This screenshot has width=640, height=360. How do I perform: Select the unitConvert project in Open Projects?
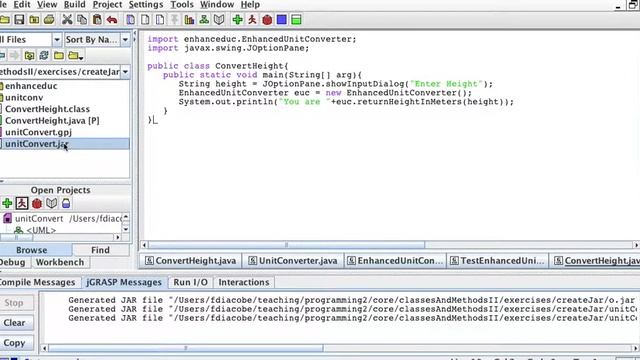point(39,219)
